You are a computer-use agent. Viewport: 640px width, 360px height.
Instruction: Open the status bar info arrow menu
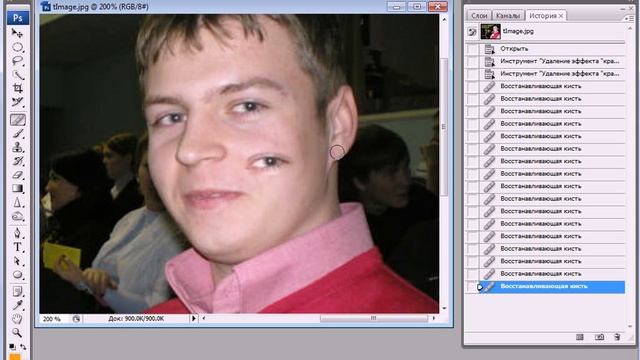click(x=193, y=318)
